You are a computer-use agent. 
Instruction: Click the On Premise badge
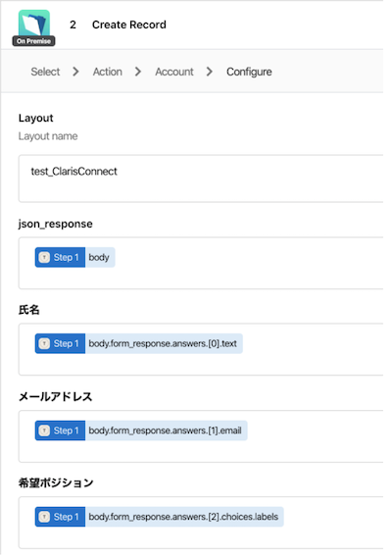click(x=33, y=41)
